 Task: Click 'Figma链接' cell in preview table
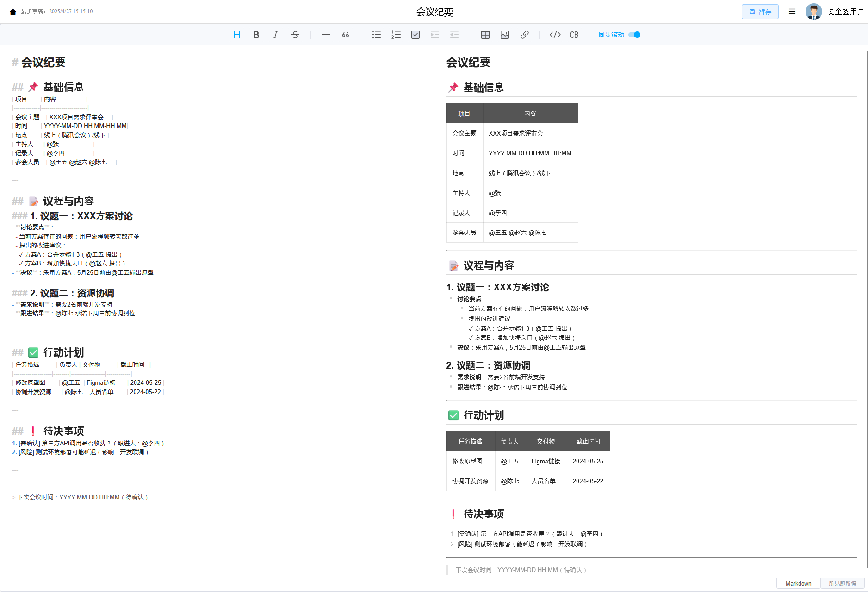[x=546, y=461]
